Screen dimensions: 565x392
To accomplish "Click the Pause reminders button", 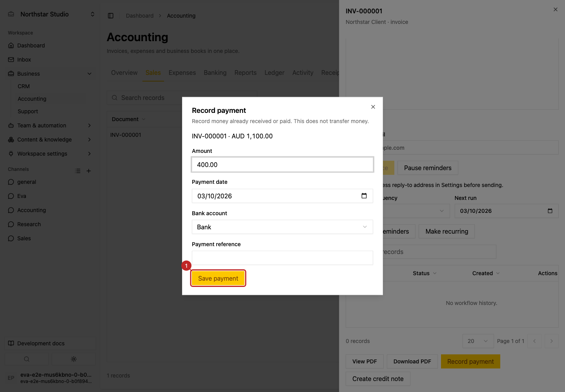I will point(428,168).
